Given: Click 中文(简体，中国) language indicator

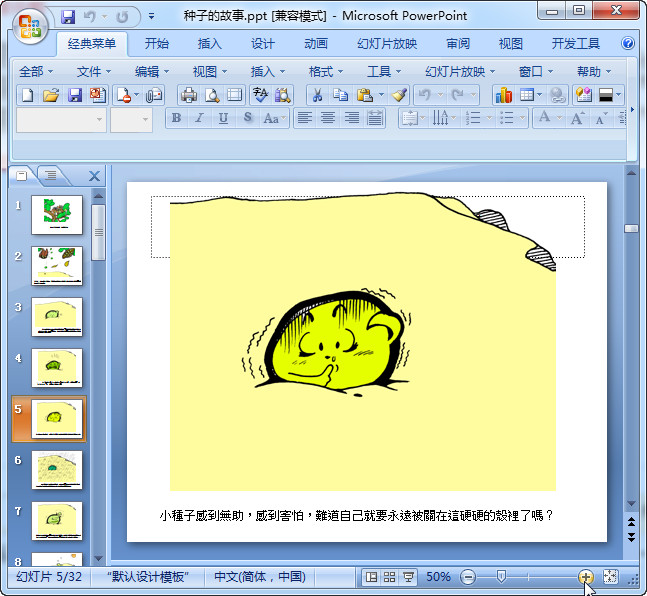Looking at the screenshot, I should pyautogui.click(x=260, y=577).
